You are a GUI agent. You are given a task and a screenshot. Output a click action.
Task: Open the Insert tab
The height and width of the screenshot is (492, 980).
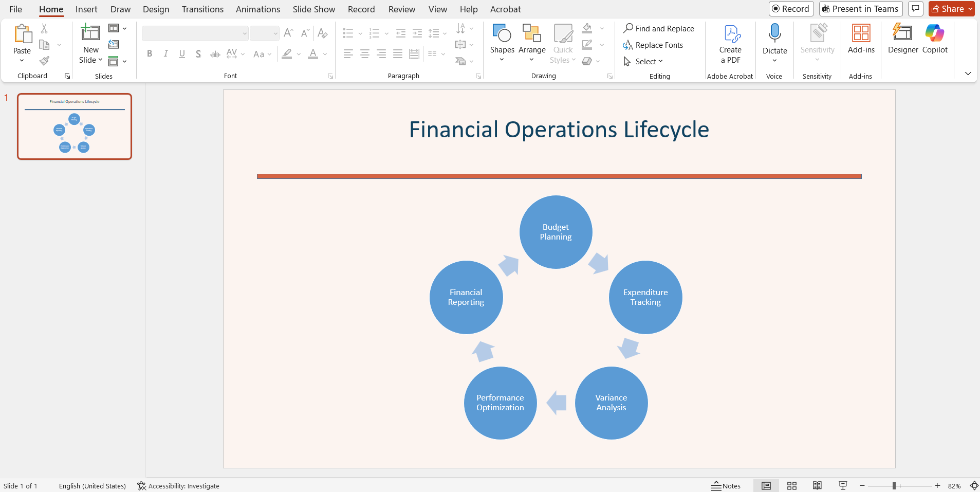pos(86,9)
